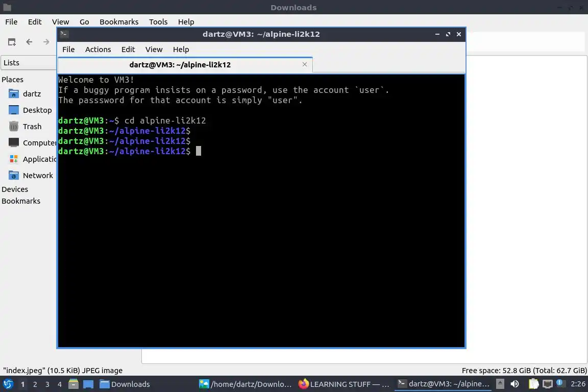Click the Bookmarks section header in the sidebar
Image resolution: width=588 pixels, height=392 pixels.
pyautogui.click(x=21, y=201)
